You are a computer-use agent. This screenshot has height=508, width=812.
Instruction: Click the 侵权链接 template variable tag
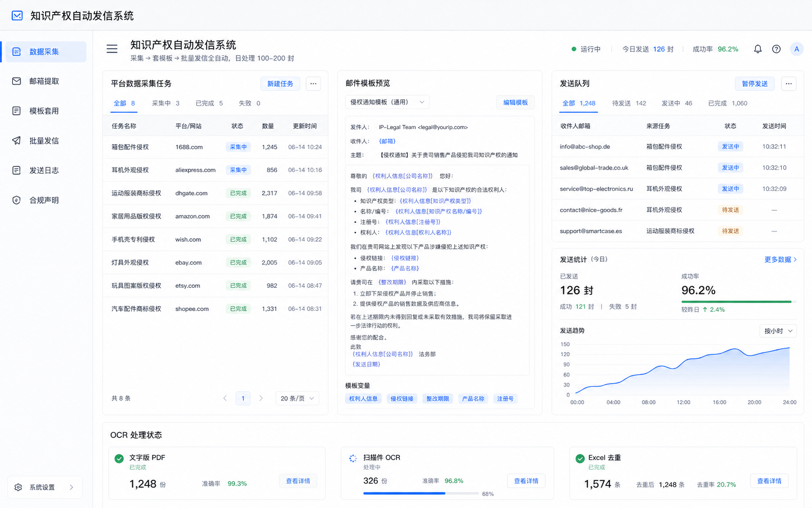[402, 399]
